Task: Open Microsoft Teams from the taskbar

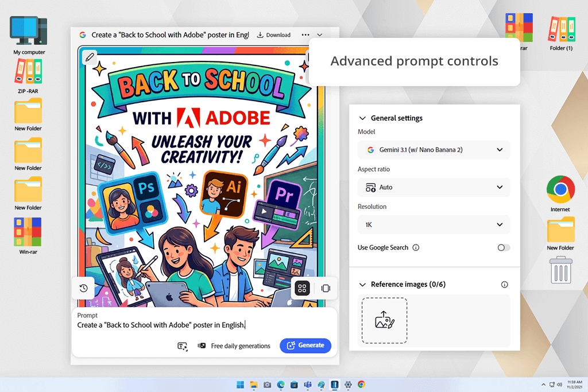Action: pyautogui.click(x=308, y=385)
